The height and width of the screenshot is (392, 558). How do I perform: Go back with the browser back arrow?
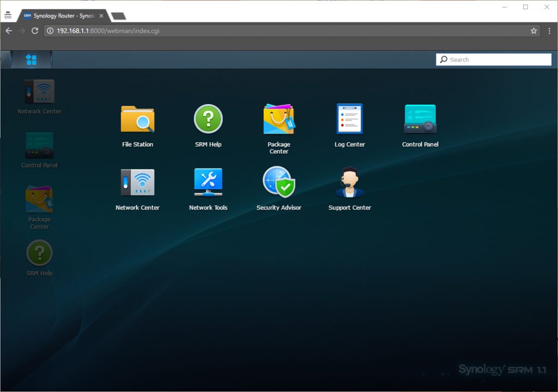point(9,31)
